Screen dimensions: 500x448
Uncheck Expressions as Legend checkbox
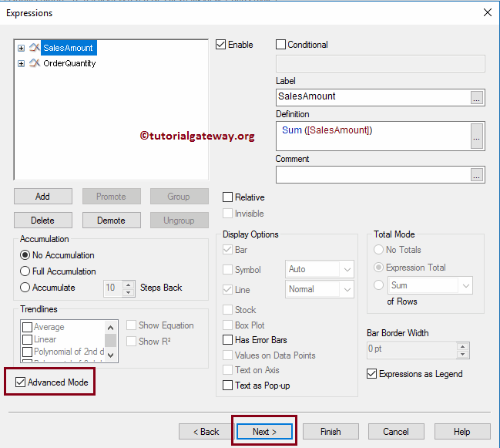(x=372, y=374)
